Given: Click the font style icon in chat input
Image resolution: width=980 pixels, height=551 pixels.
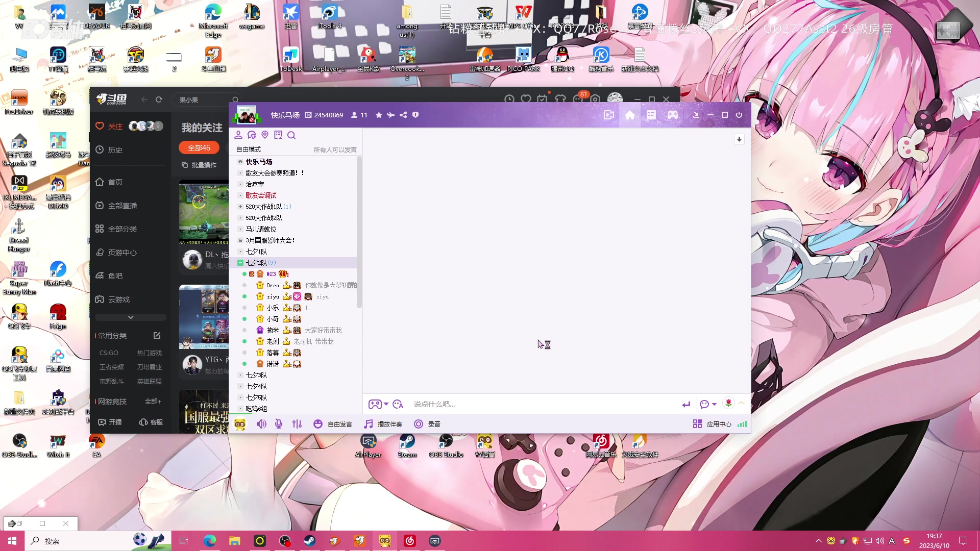Looking at the screenshot, I should (398, 404).
